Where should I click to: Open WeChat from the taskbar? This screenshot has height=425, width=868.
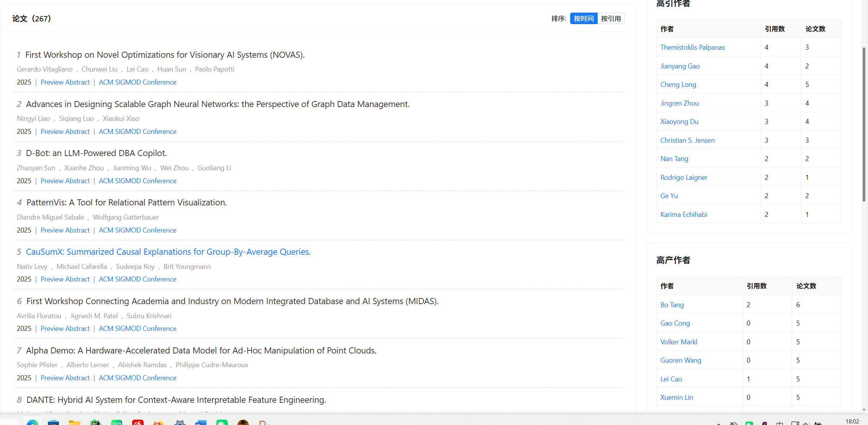point(222,422)
